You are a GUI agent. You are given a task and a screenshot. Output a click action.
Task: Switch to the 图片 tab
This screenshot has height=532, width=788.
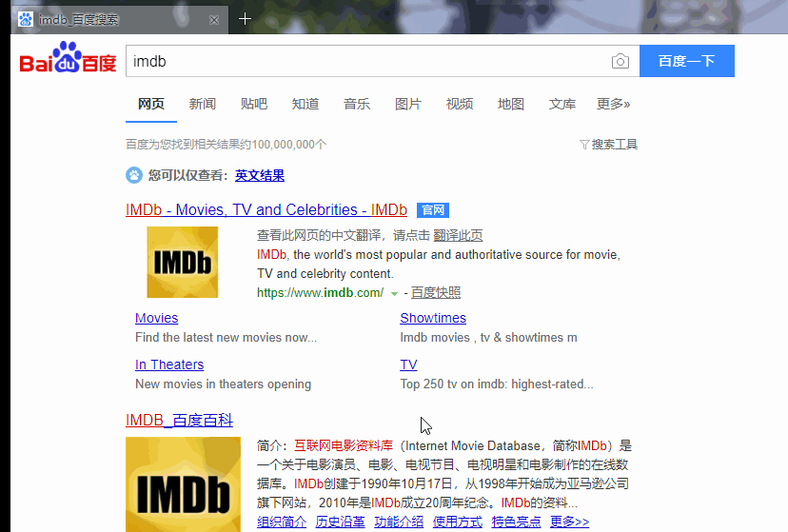[x=408, y=104]
